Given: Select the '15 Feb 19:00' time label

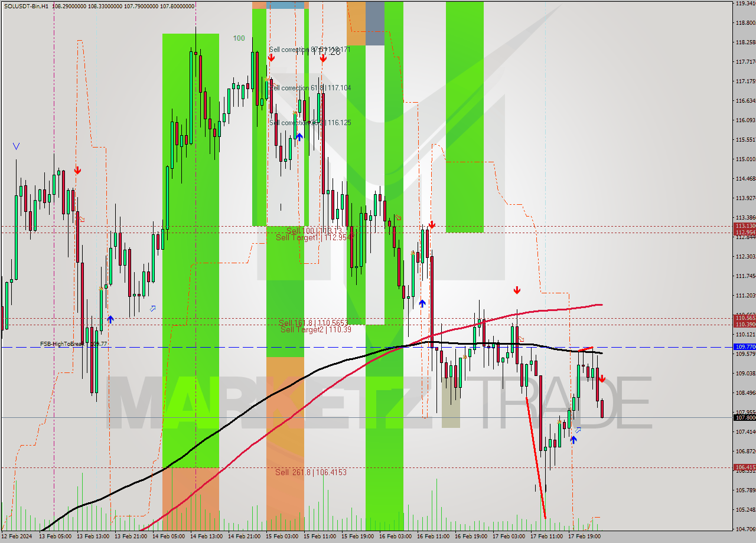Looking at the screenshot, I should pos(357,537).
